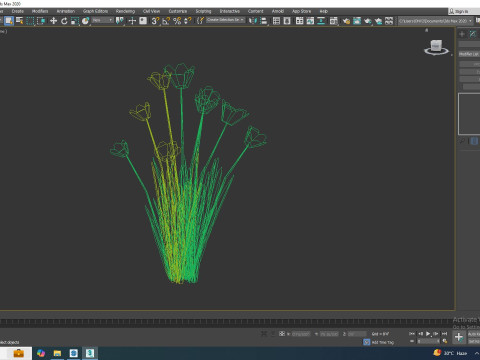Open the Graph Editors menu

click(95, 11)
